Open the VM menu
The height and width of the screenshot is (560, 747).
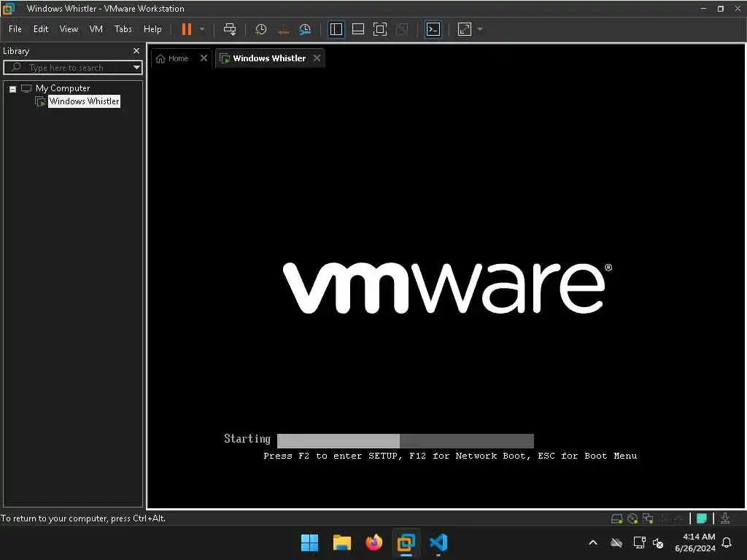[96, 29]
